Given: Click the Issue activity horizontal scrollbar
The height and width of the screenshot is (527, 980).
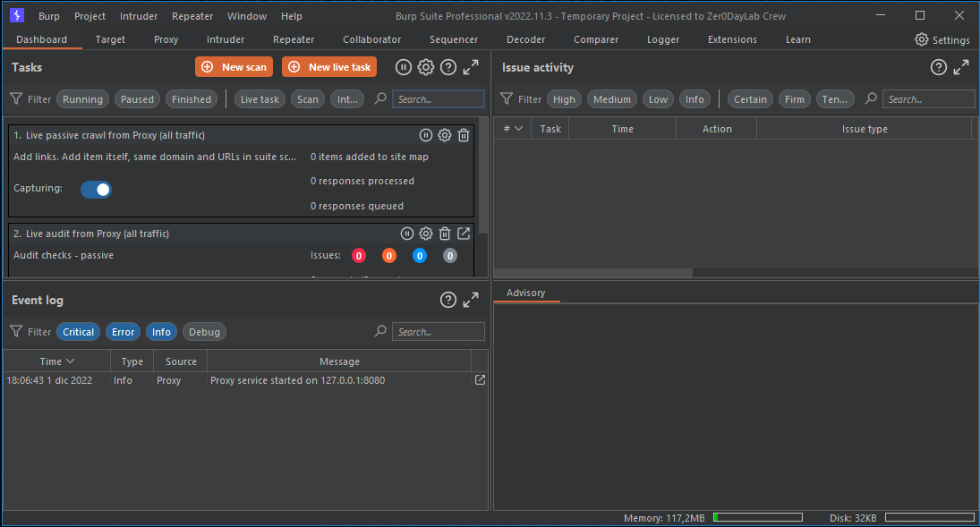Looking at the screenshot, I should [x=593, y=273].
